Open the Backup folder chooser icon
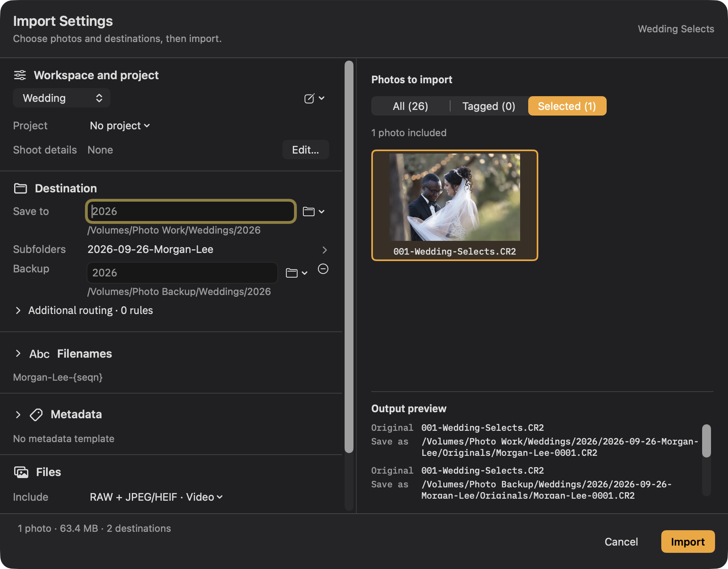728x569 pixels. 297,273
